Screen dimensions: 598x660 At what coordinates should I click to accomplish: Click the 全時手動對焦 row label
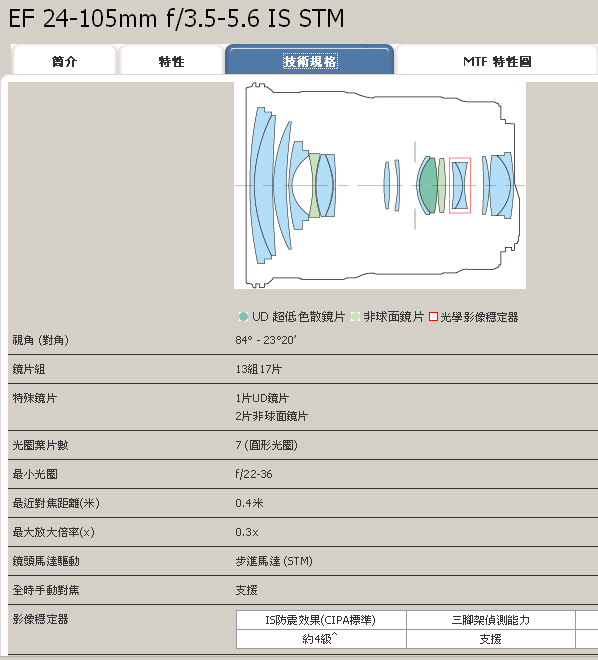[x=46, y=590]
